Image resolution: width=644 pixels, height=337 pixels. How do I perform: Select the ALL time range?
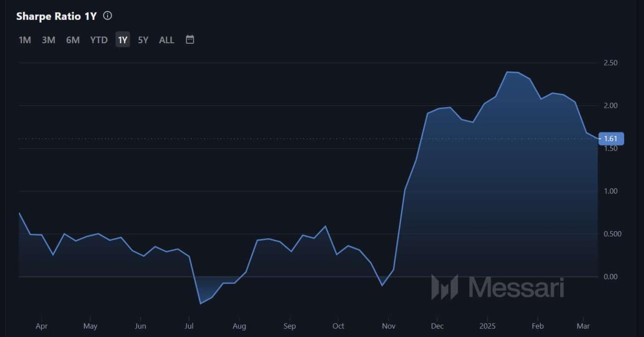coord(166,40)
